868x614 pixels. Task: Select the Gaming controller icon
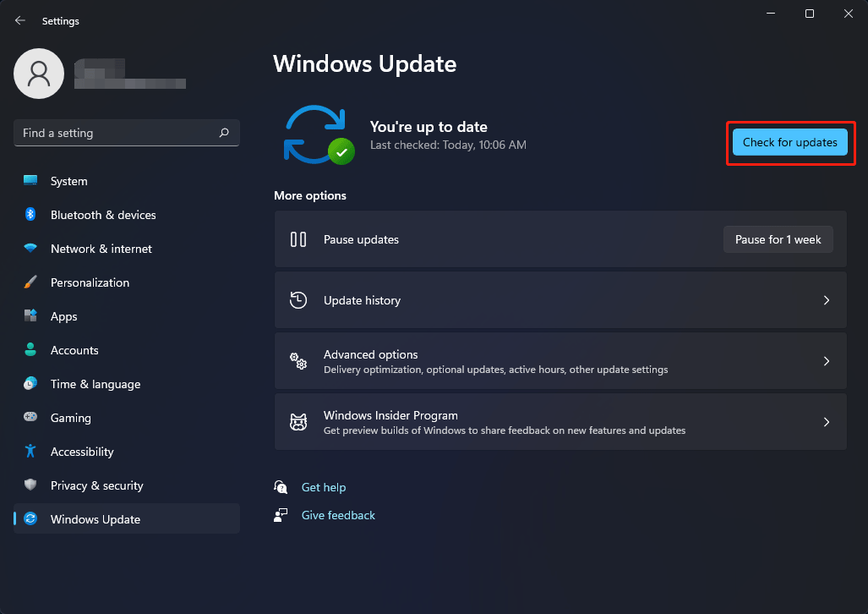click(30, 418)
